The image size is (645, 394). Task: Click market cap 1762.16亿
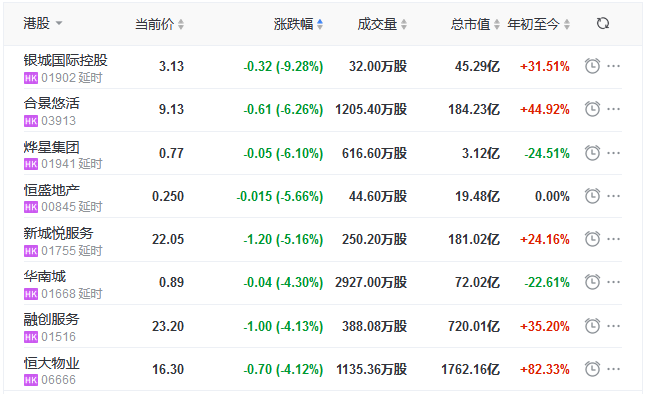[x=471, y=369]
